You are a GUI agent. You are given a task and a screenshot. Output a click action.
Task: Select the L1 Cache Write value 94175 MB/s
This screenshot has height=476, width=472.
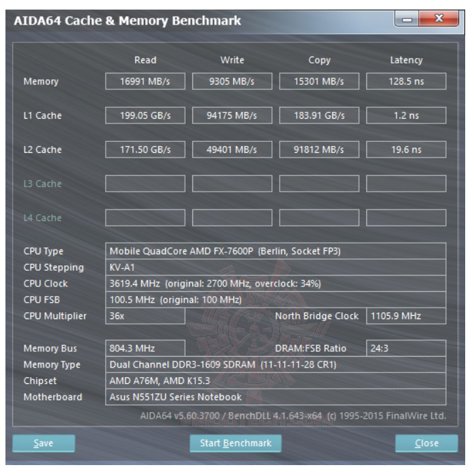click(x=232, y=115)
